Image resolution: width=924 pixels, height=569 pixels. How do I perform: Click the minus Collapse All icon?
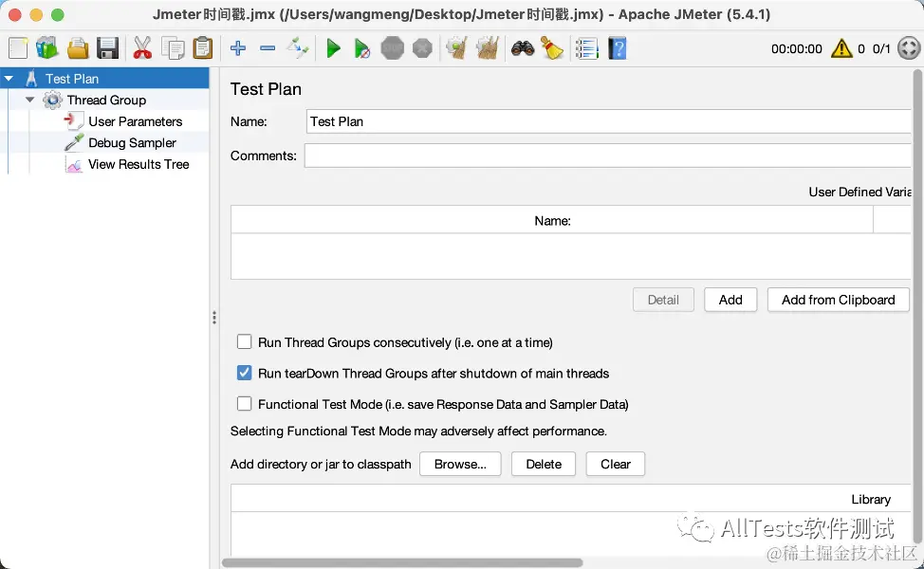coord(268,48)
